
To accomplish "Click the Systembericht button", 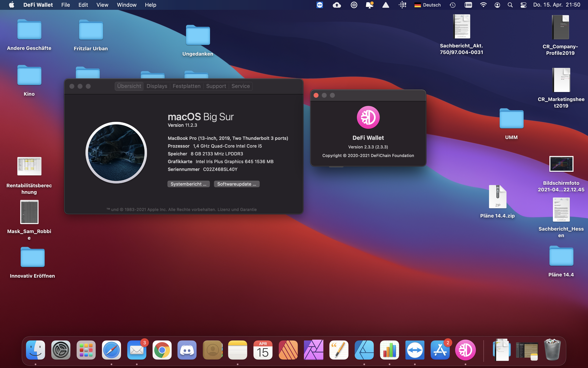I will (189, 184).
